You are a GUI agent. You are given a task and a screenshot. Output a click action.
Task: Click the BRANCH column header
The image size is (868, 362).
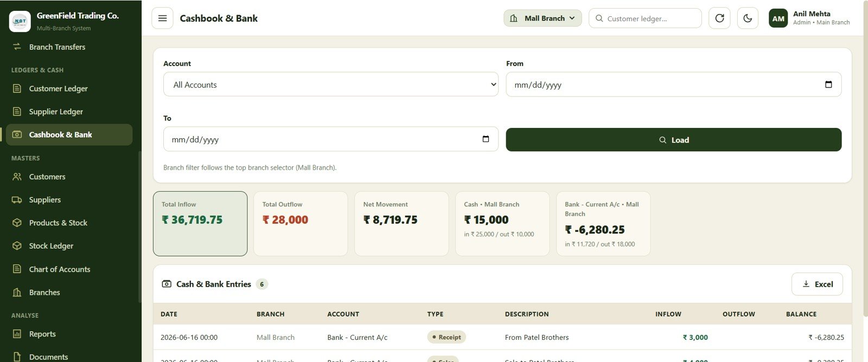pos(270,314)
